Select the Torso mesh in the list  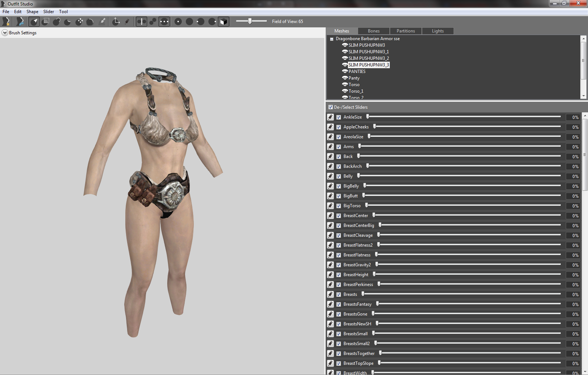coord(354,85)
